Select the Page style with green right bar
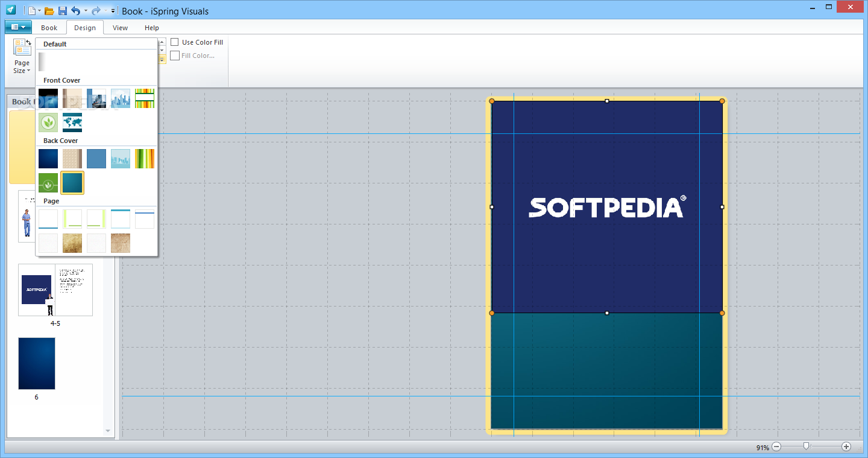The image size is (868, 458). pyautogui.click(x=96, y=219)
